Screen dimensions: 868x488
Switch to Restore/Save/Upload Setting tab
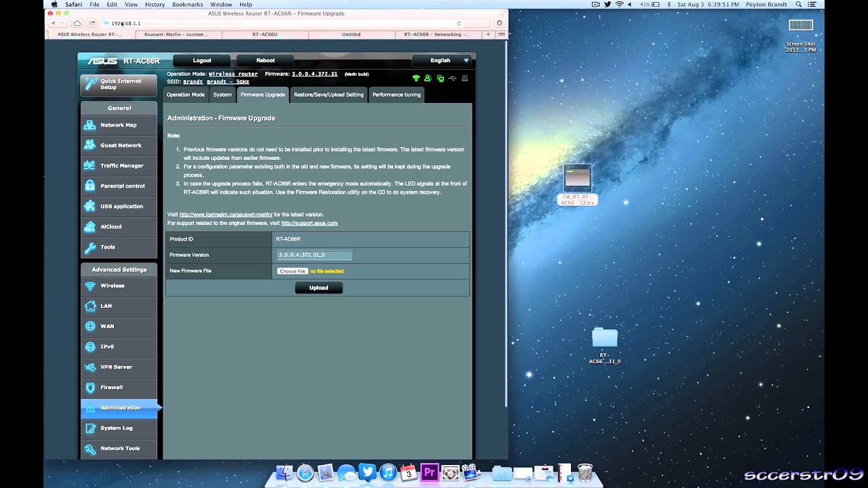pos(329,95)
